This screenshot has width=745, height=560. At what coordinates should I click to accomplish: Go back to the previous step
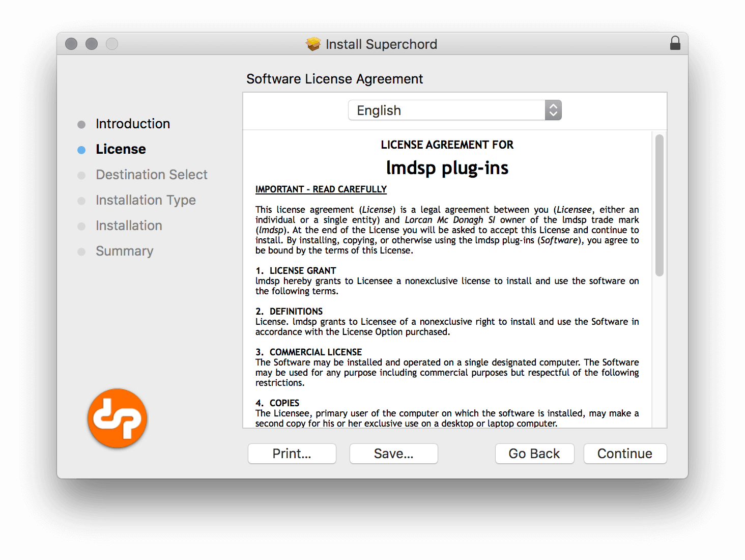[534, 454]
